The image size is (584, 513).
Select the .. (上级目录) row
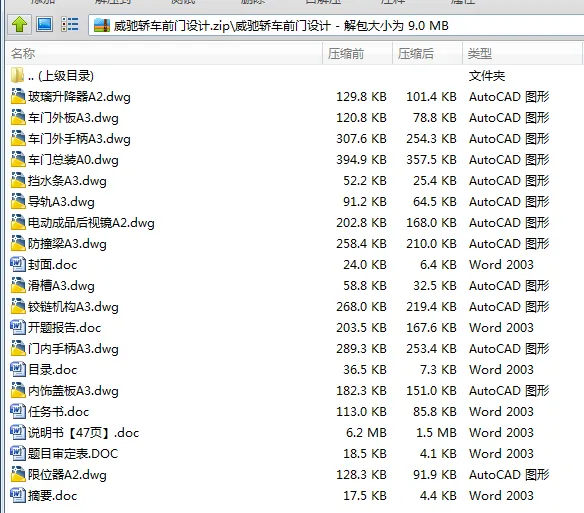point(292,76)
